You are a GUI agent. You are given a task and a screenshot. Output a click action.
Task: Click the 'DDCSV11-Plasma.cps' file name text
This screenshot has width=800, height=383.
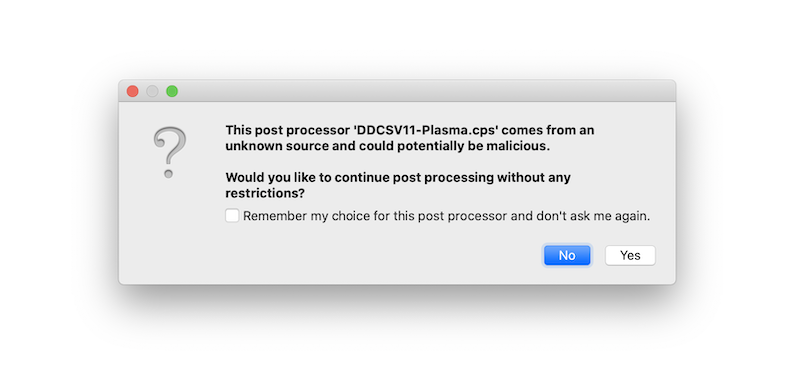pos(426,130)
